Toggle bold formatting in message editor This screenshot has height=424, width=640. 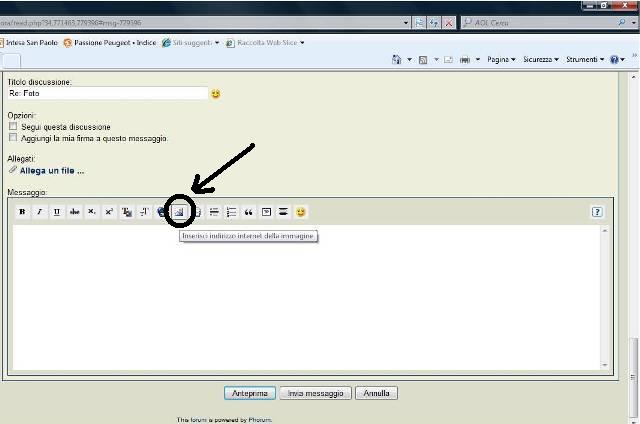tap(22, 212)
